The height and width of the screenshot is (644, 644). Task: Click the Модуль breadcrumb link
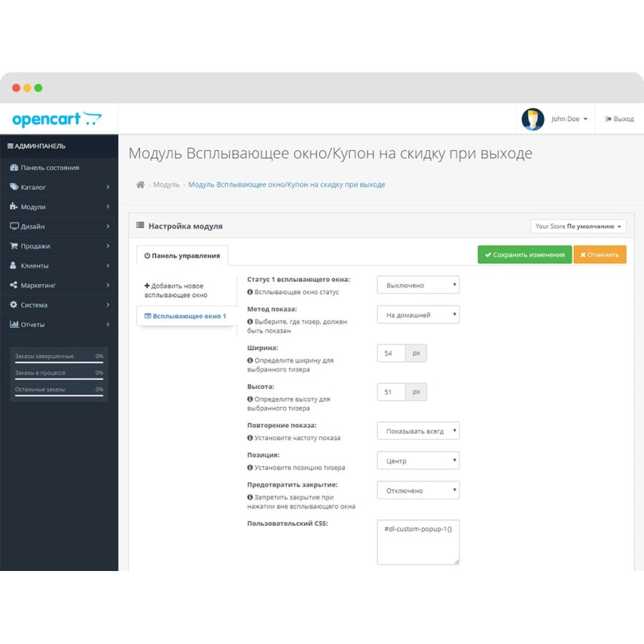[x=166, y=185]
